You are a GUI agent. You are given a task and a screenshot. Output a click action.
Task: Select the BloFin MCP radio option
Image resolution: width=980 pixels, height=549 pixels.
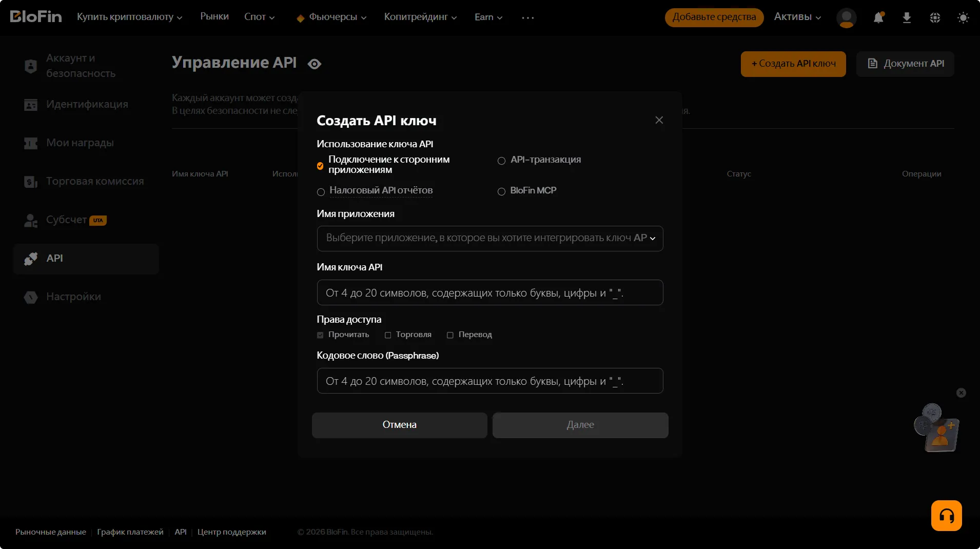click(501, 191)
